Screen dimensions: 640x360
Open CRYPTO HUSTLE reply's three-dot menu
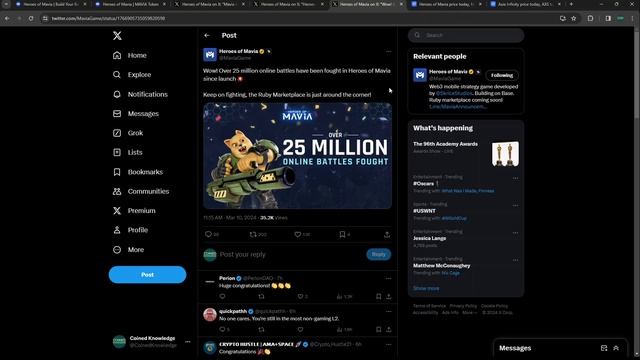click(388, 344)
